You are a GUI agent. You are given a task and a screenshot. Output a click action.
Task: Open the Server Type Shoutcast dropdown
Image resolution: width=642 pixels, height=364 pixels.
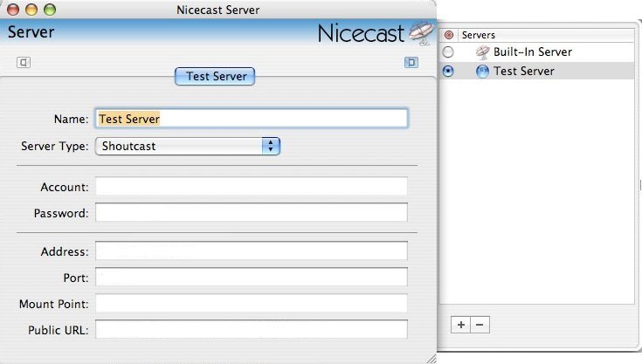(188, 146)
